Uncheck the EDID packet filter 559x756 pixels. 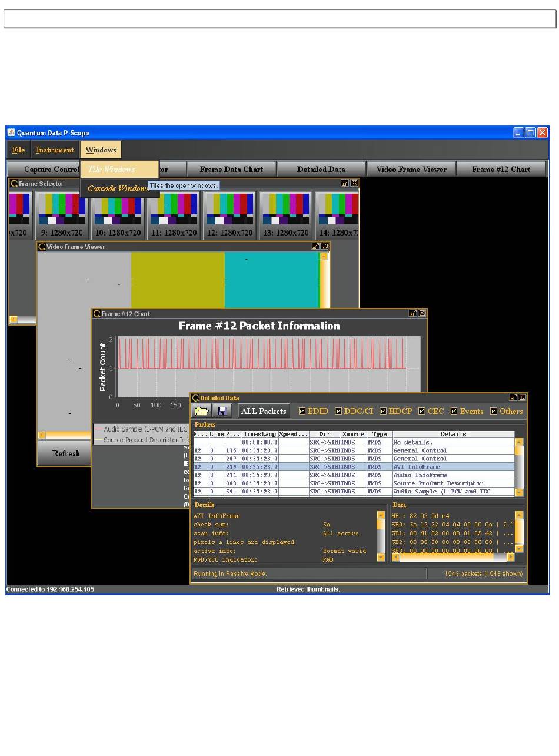(302, 411)
